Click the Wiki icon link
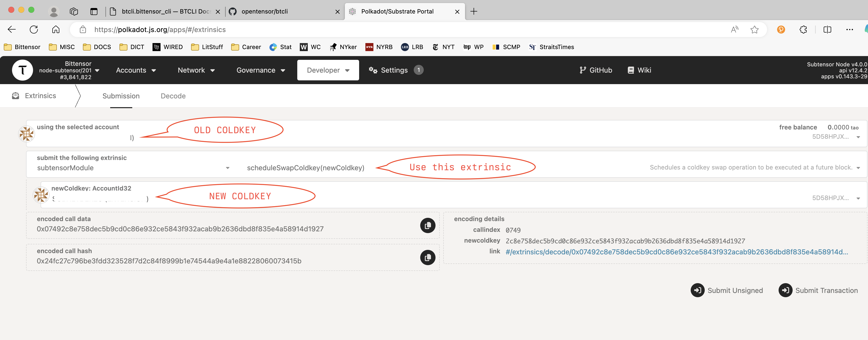Screen dimensions: 868x340 point(639,70)
